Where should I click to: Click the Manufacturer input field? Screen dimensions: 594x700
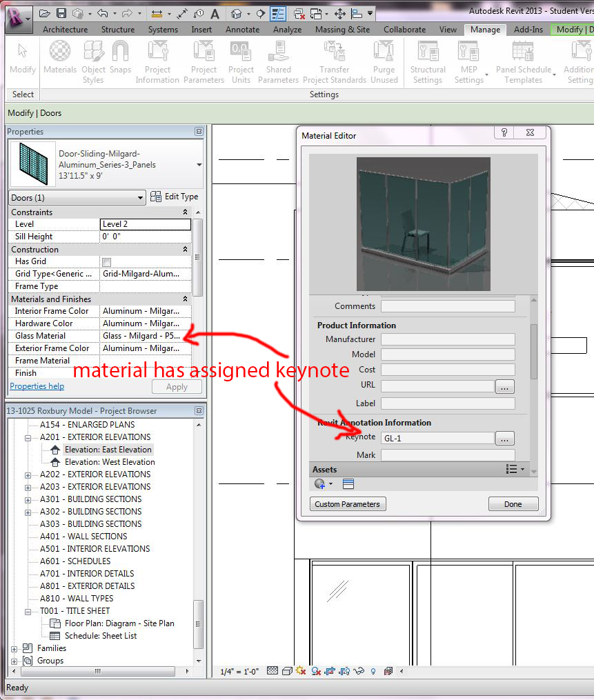(x=448, y=339)
